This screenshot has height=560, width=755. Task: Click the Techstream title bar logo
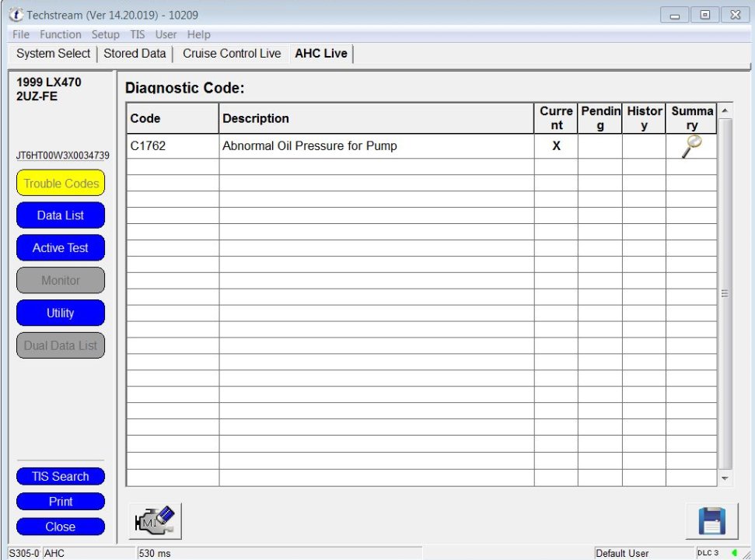tap(16, 15)
